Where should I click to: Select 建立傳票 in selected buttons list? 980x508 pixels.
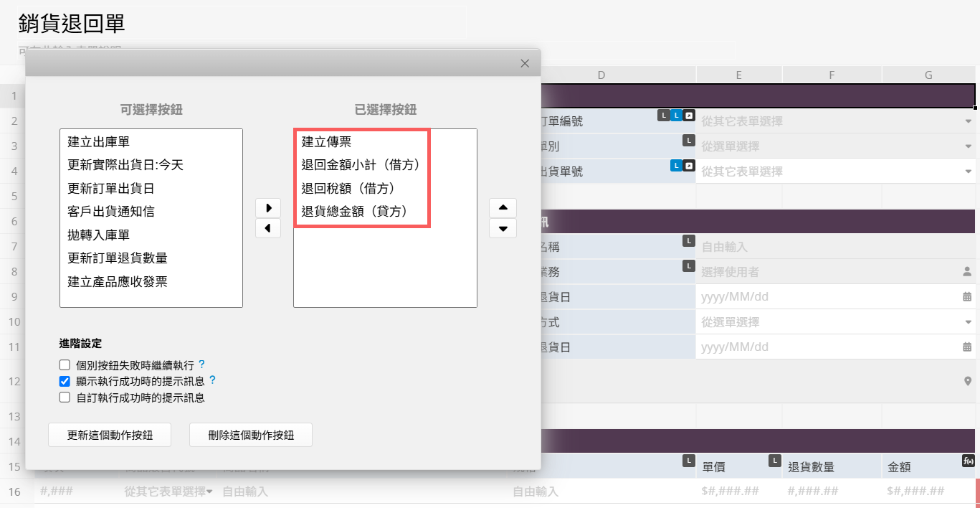tap(385, 142)
